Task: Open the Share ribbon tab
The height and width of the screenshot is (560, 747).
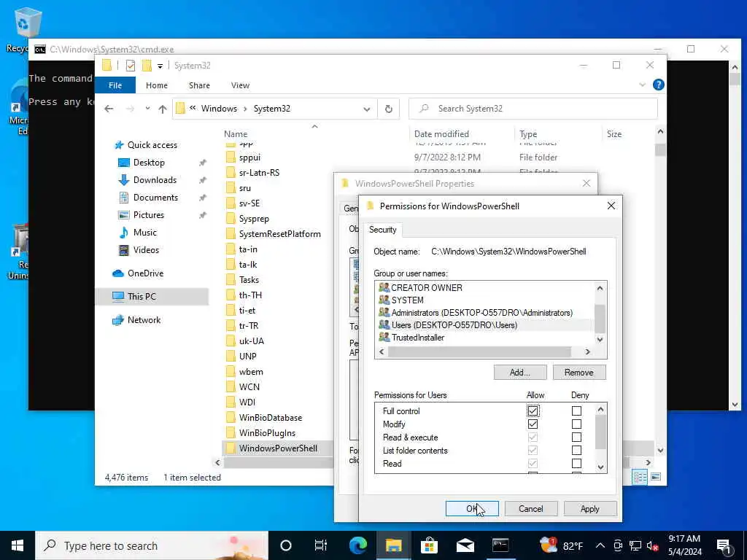Action: (199, 85)
